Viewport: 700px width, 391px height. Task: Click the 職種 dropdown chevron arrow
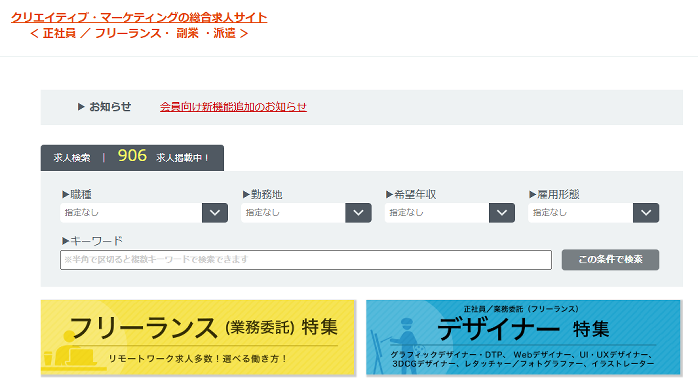[215, 213]
